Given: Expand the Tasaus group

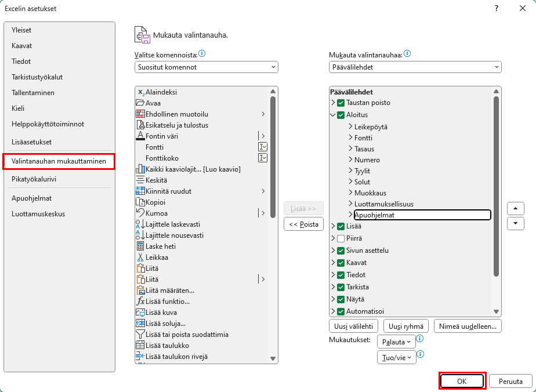Looking at the screenshot, I should click(x=350, y=148).
